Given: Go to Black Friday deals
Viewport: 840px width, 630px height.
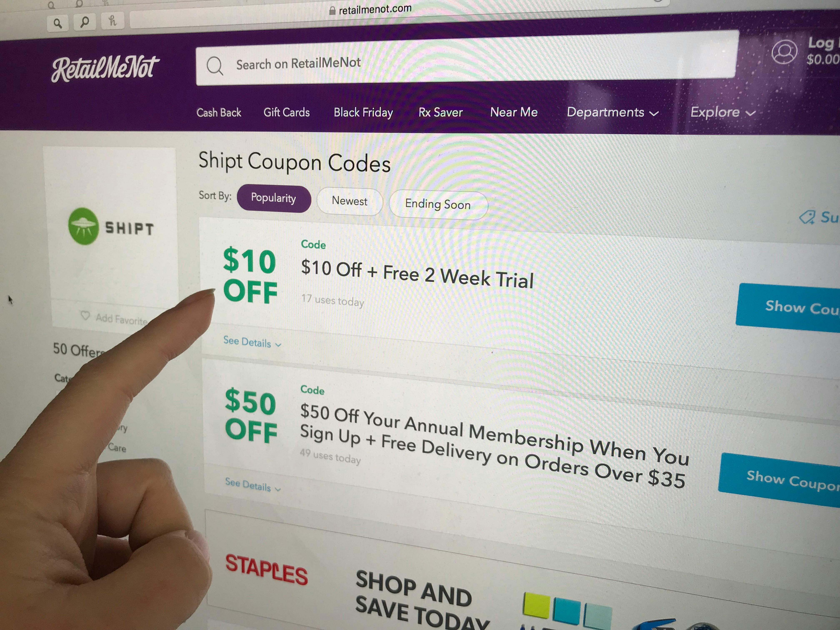Looking at the screenshot, I should pyautogui.click(x=363, y=113).
